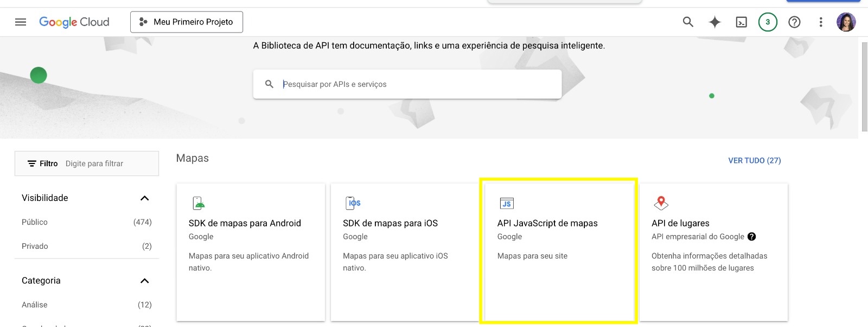Screen dimensions: 868x327
Task: Open the SDK de mapas para iOS card
Action: pyautogui.click(x=405, y=252)
